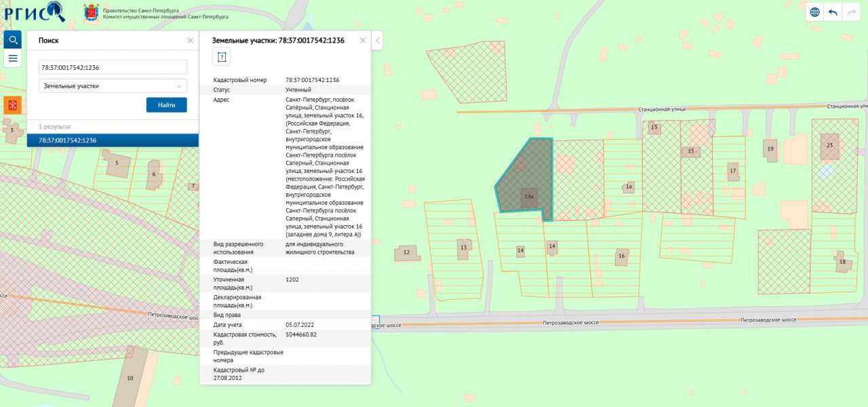Click building 12 on the map

(x=407, y=253)
